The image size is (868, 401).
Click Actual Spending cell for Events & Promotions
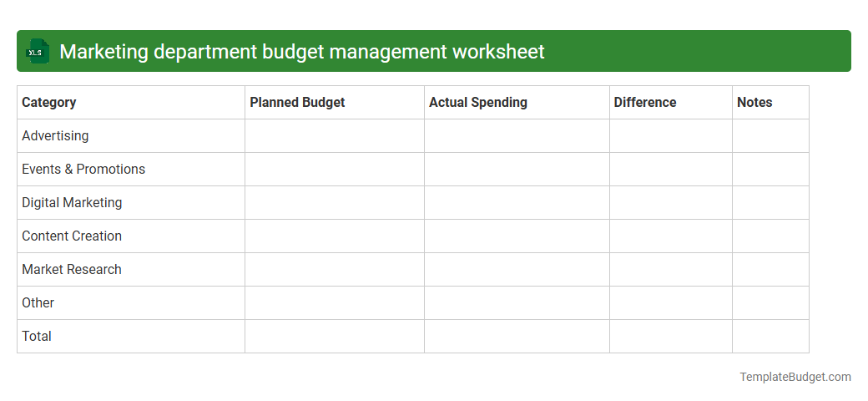pyautogui.click(x=517, y=170)
